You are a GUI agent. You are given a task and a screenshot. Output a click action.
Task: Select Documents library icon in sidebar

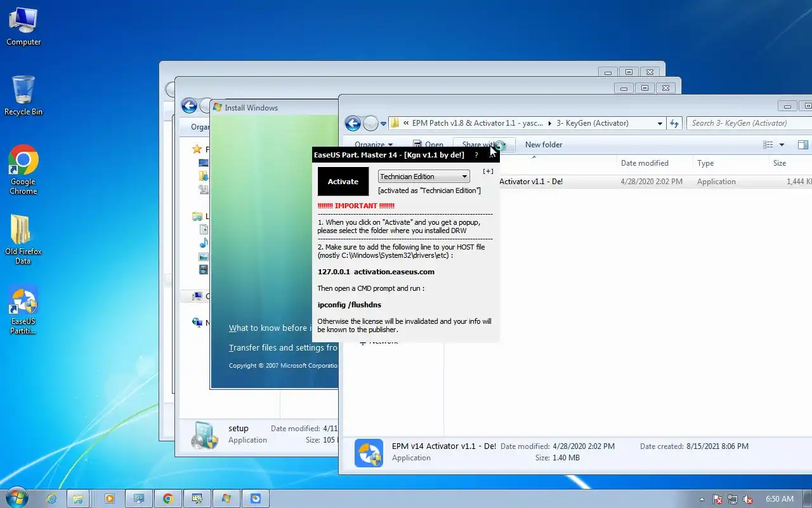click(x=204, y=230)
